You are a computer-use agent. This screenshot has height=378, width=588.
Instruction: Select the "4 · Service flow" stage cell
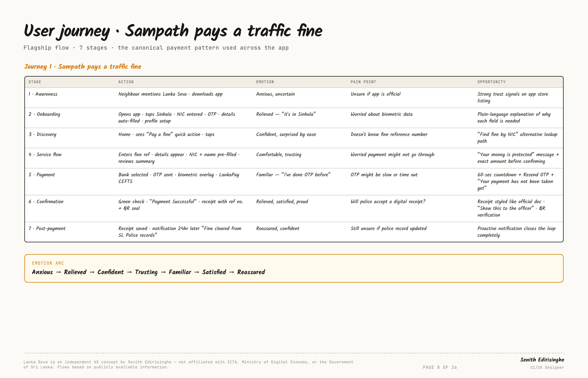pyautogui.click(x=45, y=154)
